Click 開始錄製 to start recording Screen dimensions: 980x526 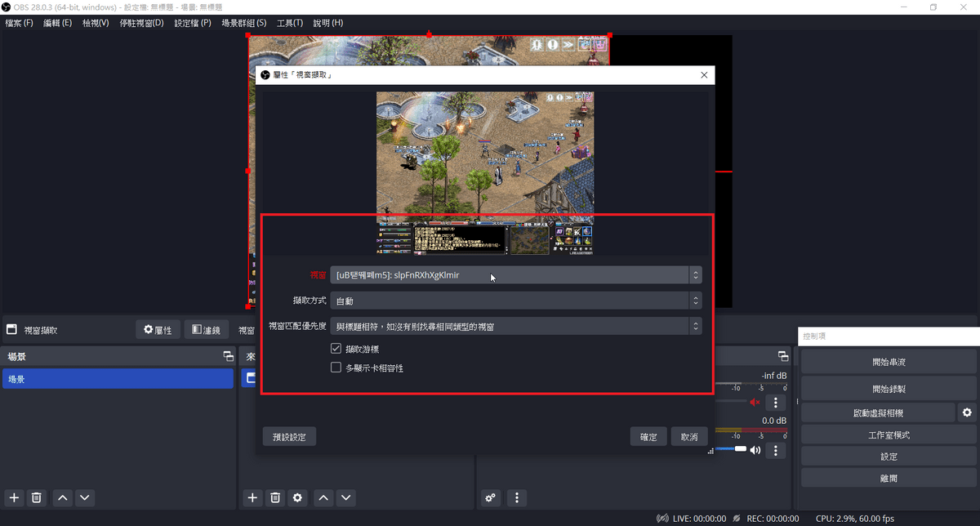889,389
